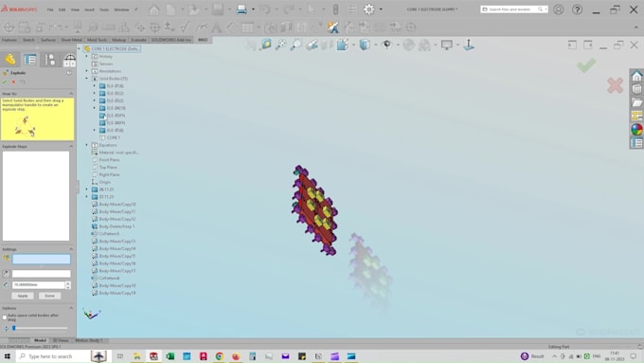Viewport: 644px width, 363px height.
Task: Click the explode step bodies selection box
Action: [41, 259]
